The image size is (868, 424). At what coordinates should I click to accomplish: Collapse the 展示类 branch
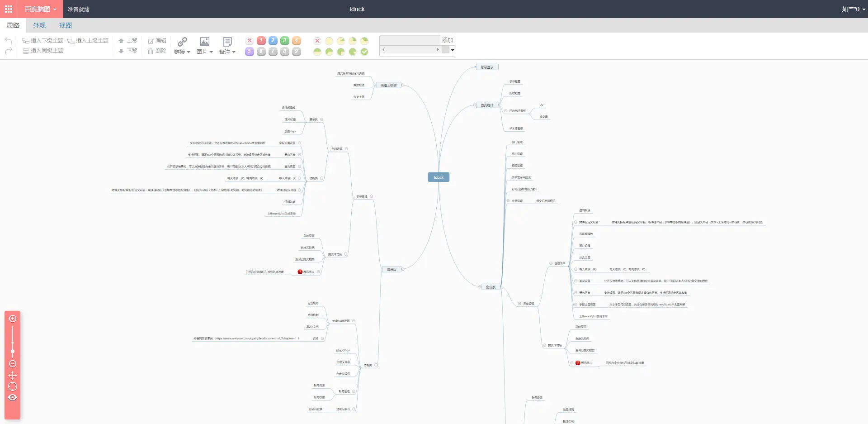321,119
